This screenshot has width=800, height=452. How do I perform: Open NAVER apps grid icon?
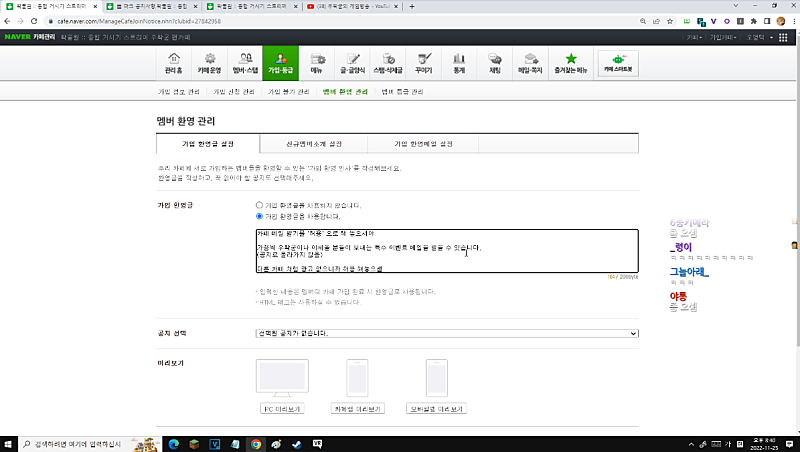click(x=783, y=37)
